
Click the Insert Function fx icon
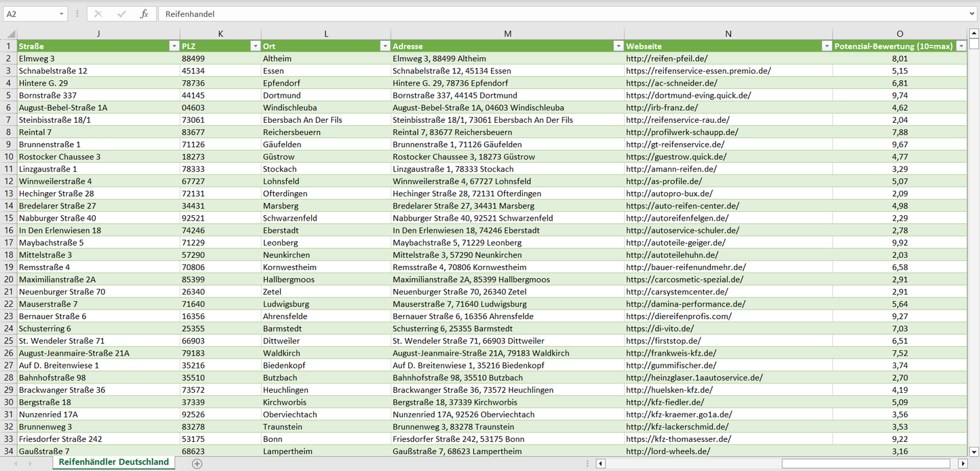point(144,14)
